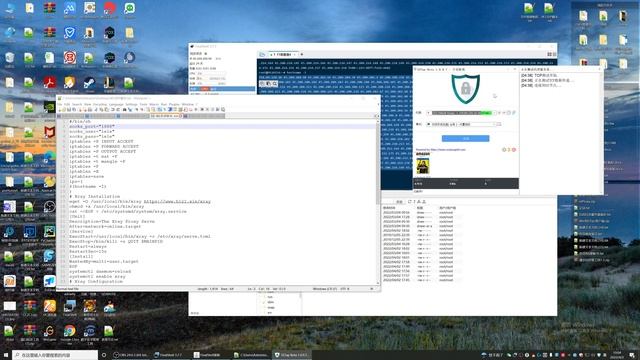Click the New file icon in Notepad++ toolbar
The height and width of the screenshot is (360, 640).
[60, 109]
